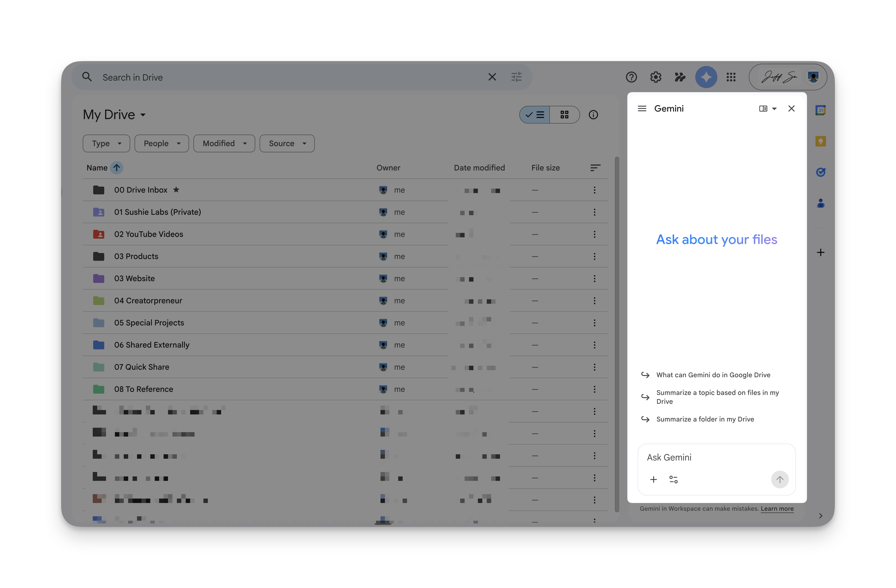
Task: Open more actions for 03 Website
Action: 595,279
